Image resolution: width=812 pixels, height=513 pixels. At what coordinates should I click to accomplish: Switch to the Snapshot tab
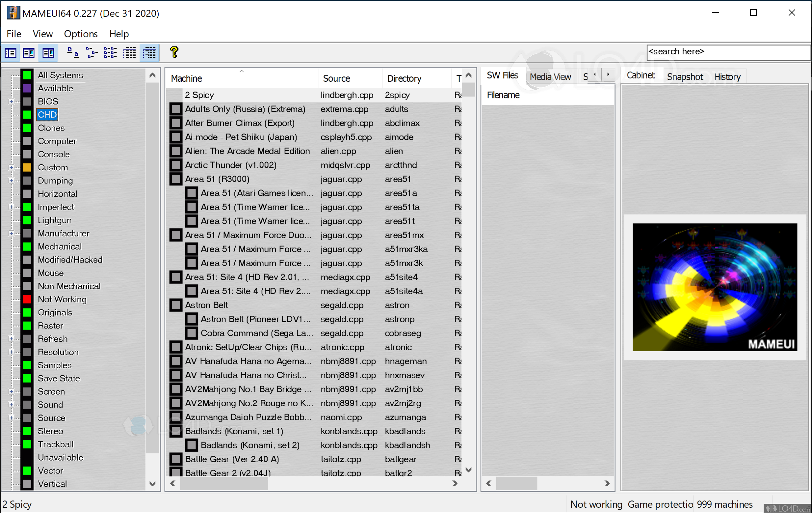pyautogui.click(x=685, y=77)
